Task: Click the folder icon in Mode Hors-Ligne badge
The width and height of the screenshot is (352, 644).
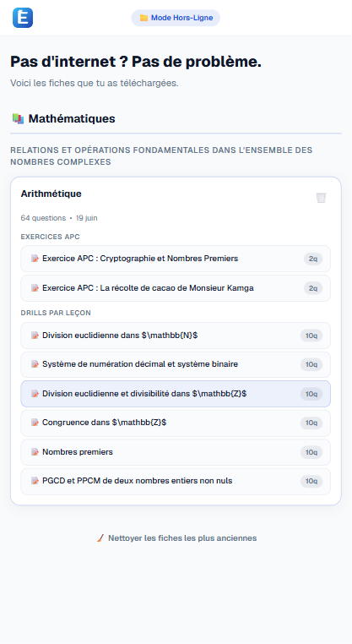Action: (144, 18)
